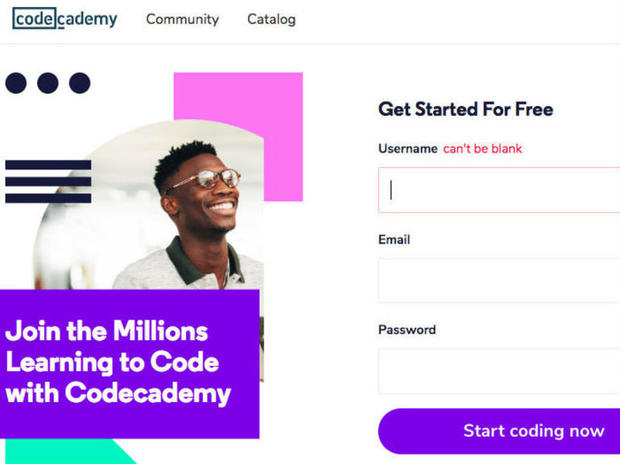Click the first dark navy dot
The image size is (620, 464).
[x=16, y=83]
